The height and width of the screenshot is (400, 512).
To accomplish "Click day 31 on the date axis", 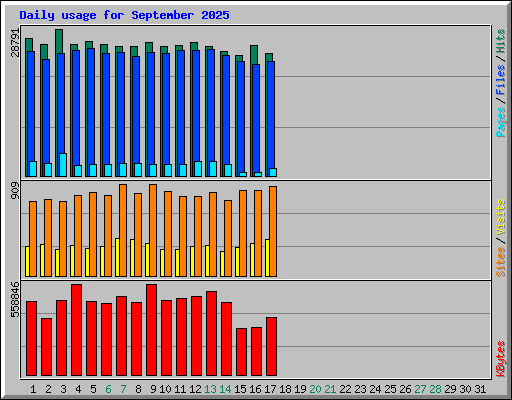I will 480,389.
